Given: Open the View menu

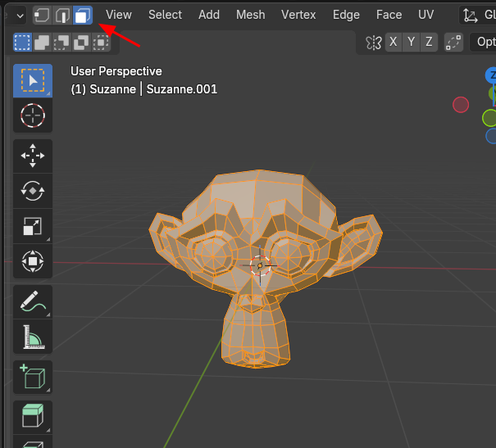Looking at the screenshot, I should (x=119, y=15).
